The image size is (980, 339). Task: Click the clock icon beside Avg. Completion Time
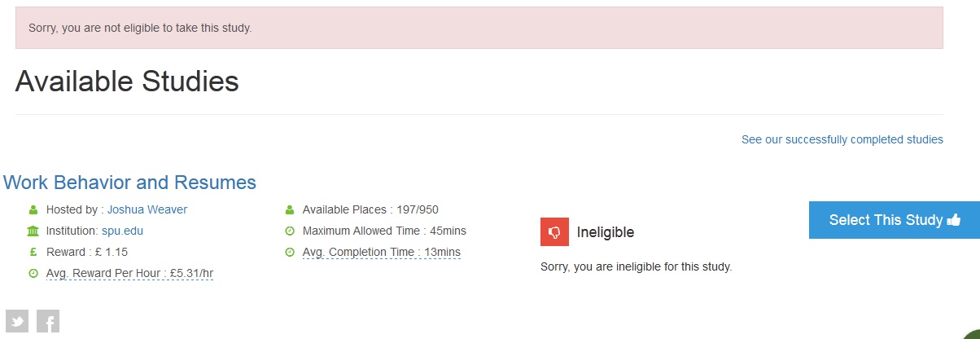tap(290, 253)
